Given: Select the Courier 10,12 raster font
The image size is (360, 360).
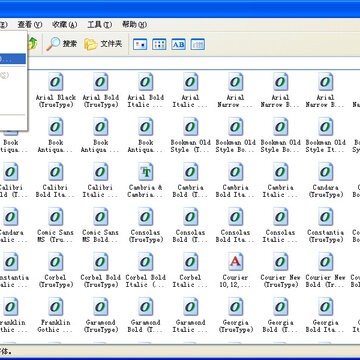Looking at the screenshot, I should pyautogui.click(x=235, y=270).
